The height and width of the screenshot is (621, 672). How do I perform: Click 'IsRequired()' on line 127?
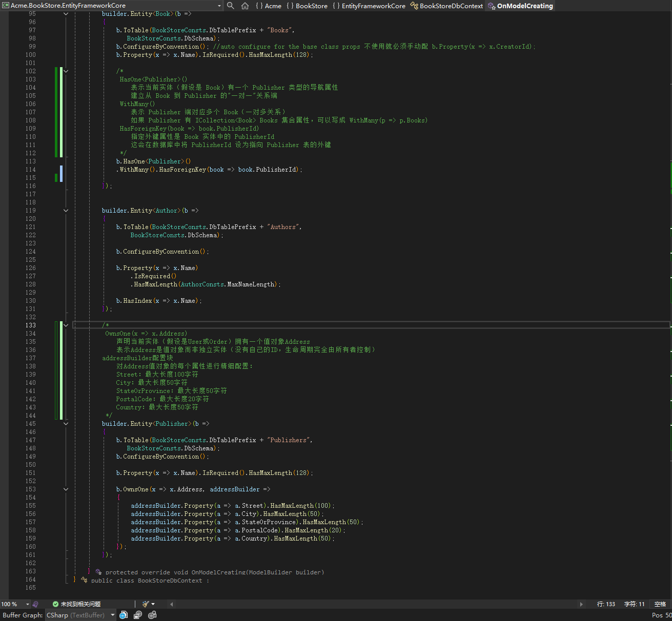coord(155,276)
